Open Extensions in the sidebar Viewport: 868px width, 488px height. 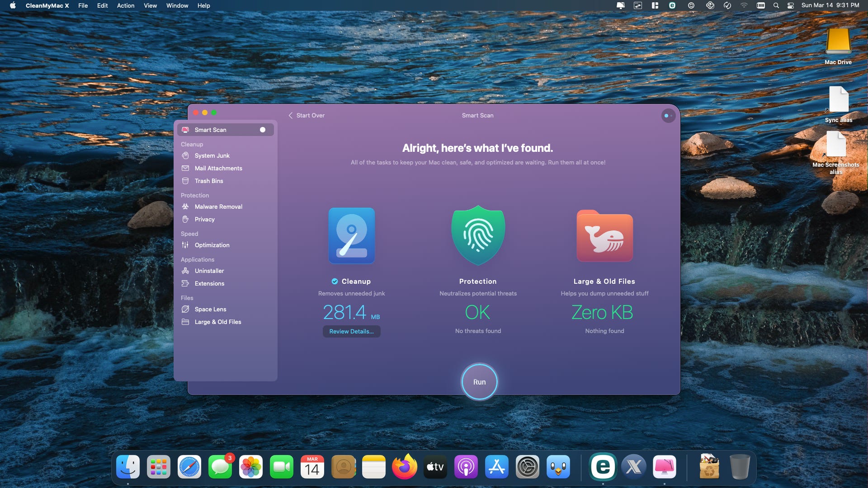tap(209, 283)
